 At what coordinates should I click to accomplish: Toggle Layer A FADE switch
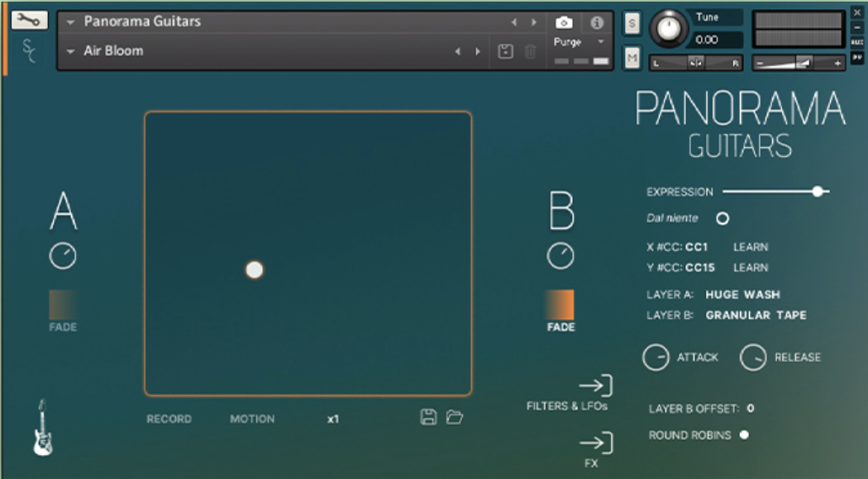pyautogui.click(x=63, y=305)
